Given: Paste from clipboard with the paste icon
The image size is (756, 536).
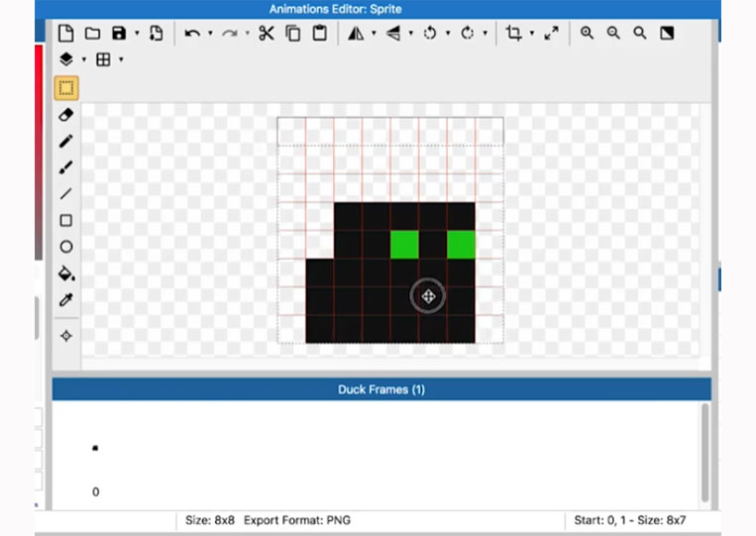Looking at the screenshot, I should [320, 34].
